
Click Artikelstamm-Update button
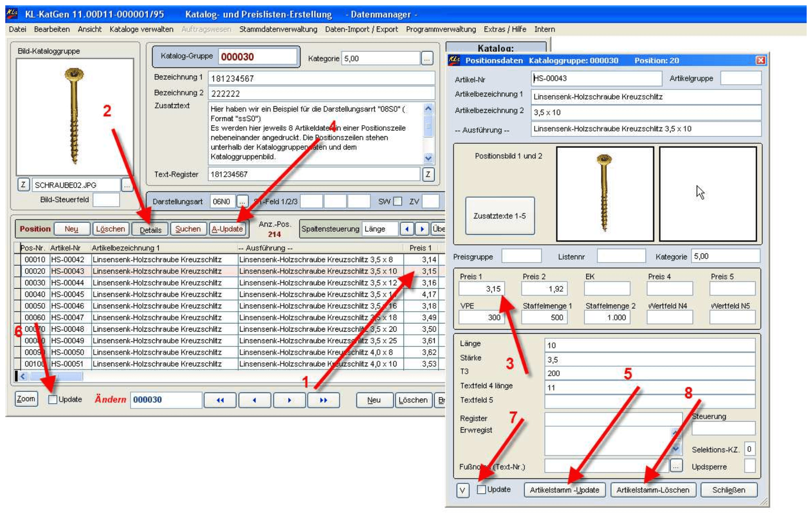(565, 490)
